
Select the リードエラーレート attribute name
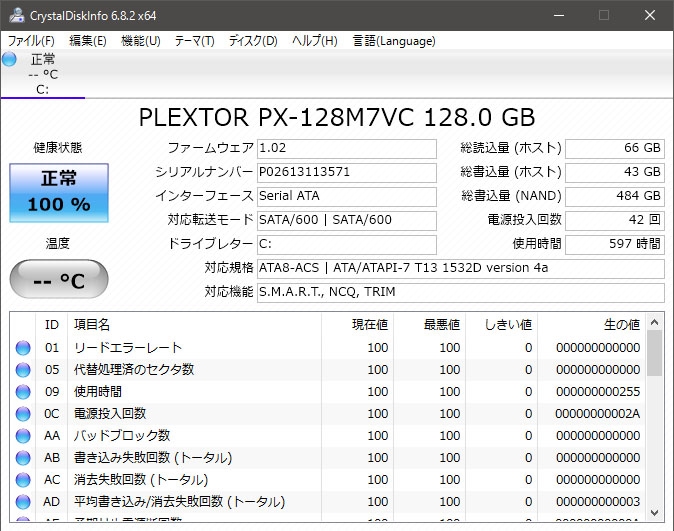click(128, 347)
